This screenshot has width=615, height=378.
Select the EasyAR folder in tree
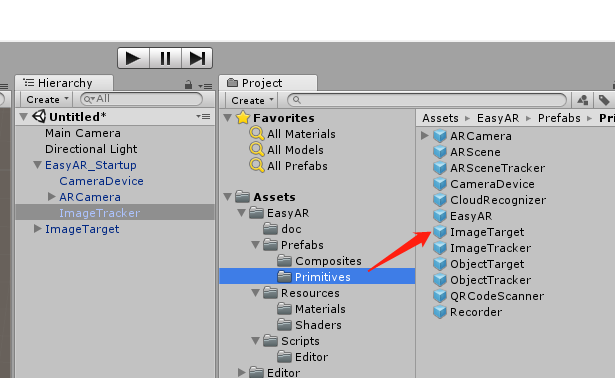(x=288, y=213)
